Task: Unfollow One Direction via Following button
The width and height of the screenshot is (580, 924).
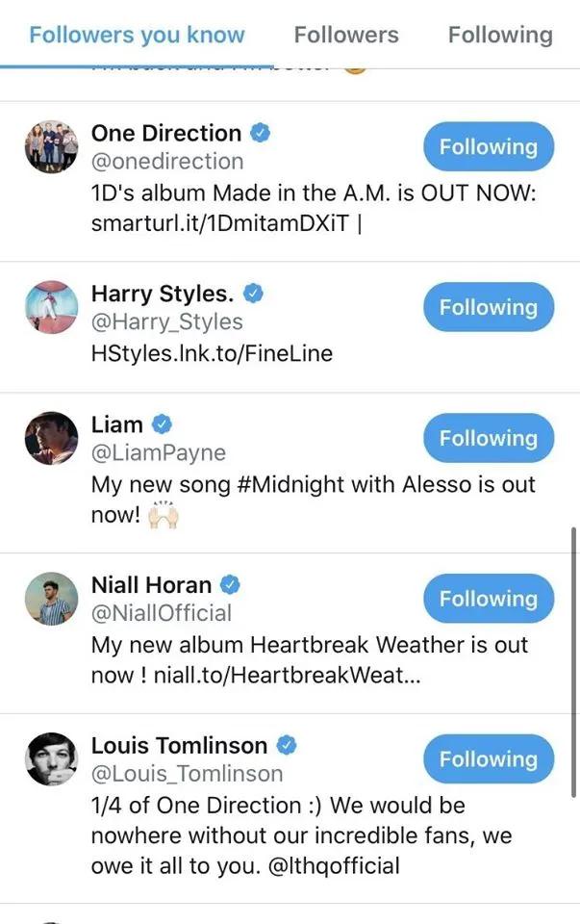Action: click(489, 147)
